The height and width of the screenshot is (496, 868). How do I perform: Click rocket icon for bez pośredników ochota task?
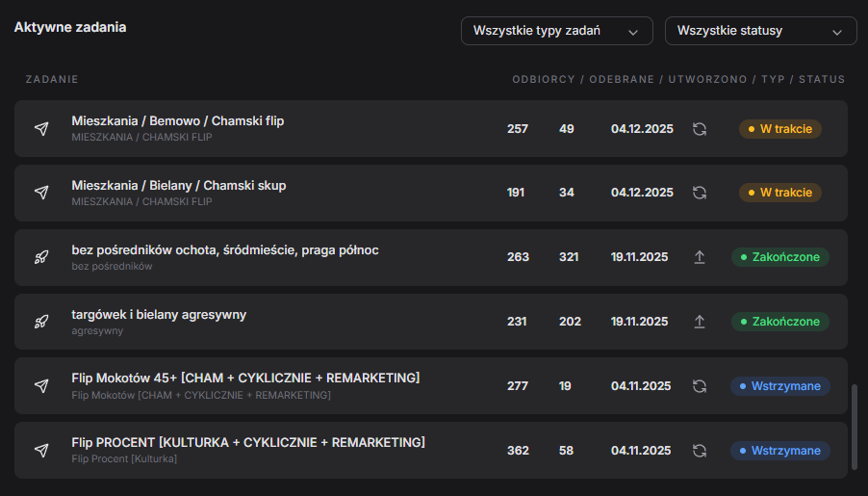coord(41,257)
